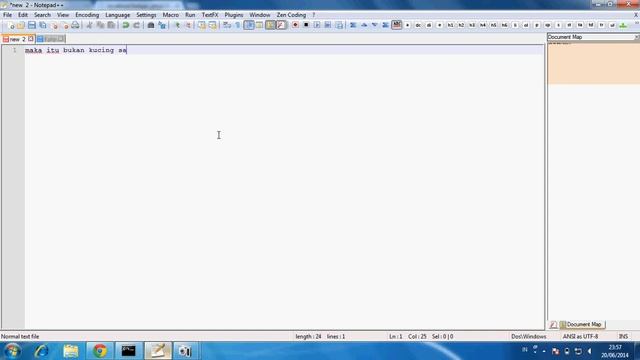This screenshot has height=360, width=640.
Task: Click Dos\Windows line-ending status field
Action: [529, 337]
